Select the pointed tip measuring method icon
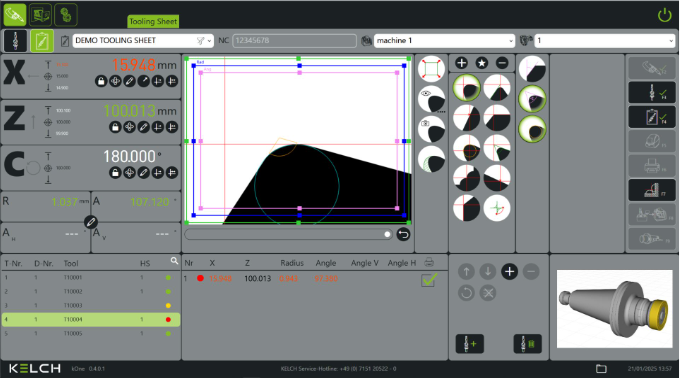Viewport: 680px width, 390px height. [497, 88]
